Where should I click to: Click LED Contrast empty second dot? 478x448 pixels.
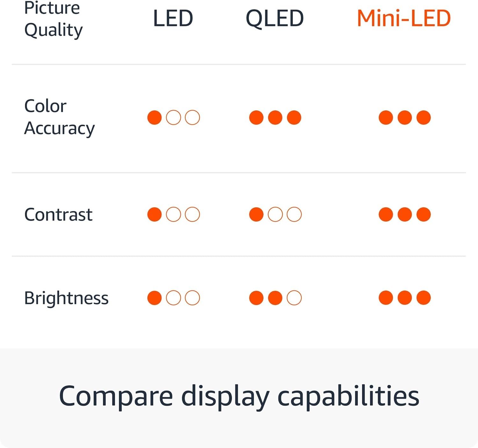point(173,214)
